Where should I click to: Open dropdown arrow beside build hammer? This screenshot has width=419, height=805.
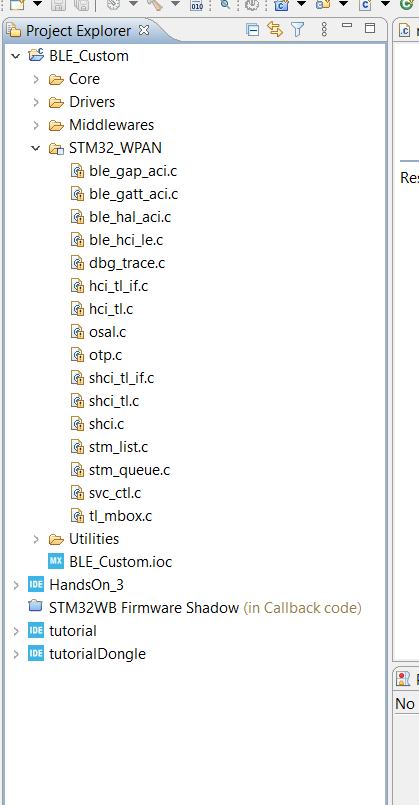tap(175, 4)
